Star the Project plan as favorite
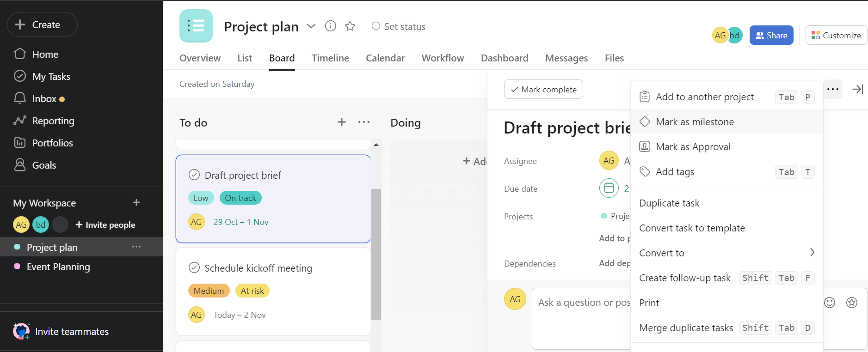The height and width of the screenshot is (352, 868). (x=350, y=26)
